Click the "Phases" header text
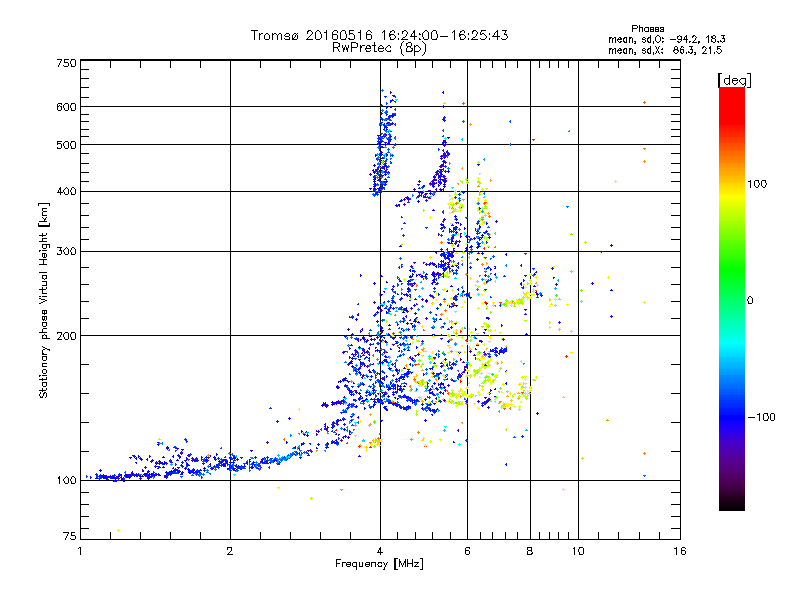 [647, 29]
